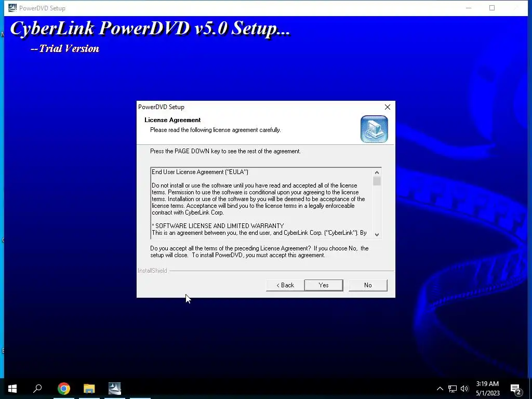
Task: Open the notification center icon
Action: (x=516, y=389)
